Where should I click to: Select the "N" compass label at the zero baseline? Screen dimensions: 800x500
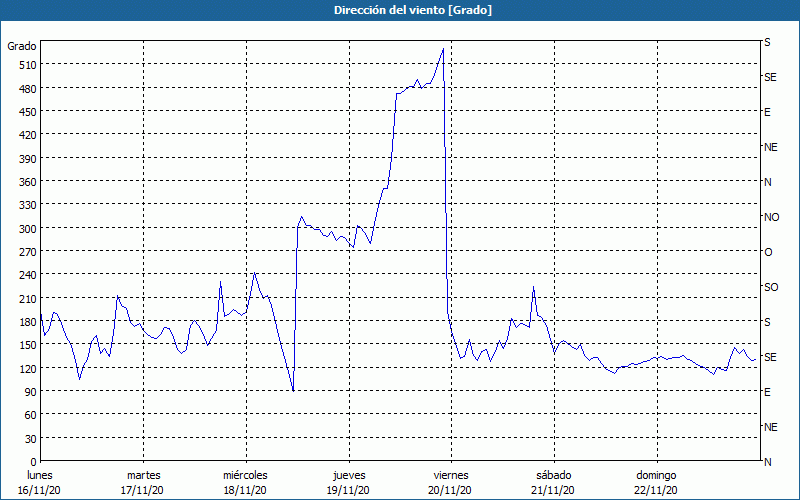(x=767, y=462)
